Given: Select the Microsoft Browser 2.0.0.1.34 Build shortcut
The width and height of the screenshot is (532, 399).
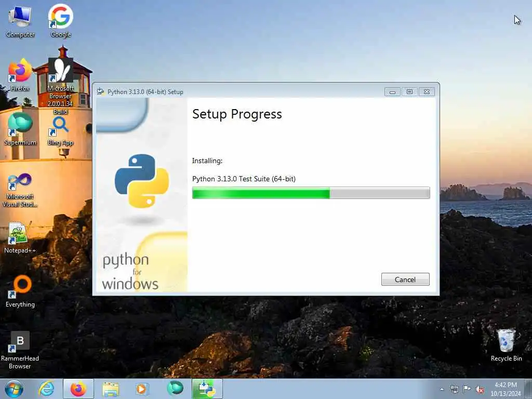Looking at the screenshot, I should (x=60, y=86).
